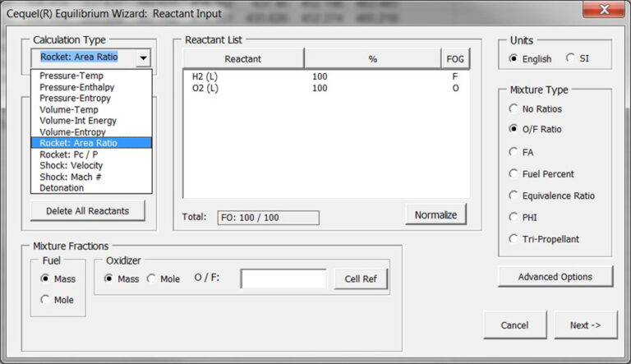Set Oxidizer fraction to Mass

122,279
